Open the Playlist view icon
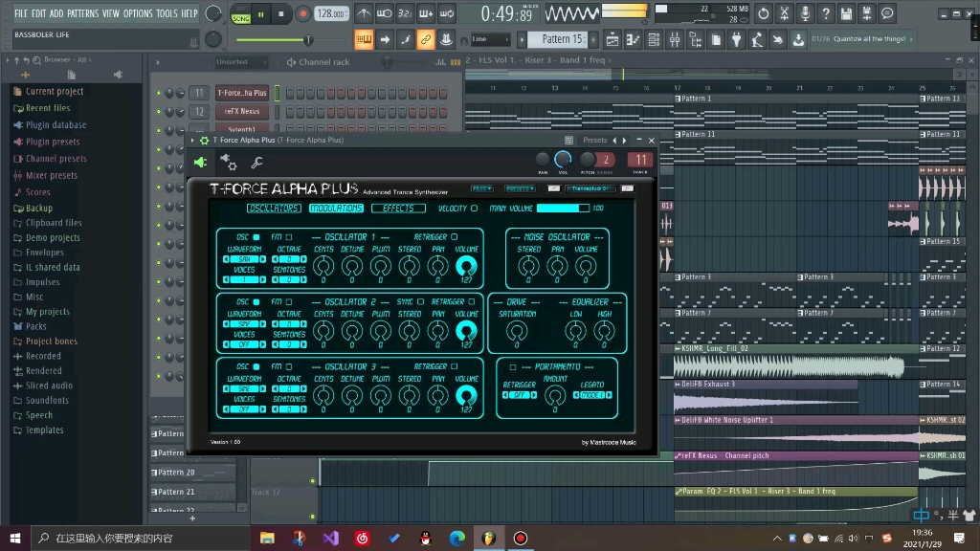 click(x=612, y=39)
